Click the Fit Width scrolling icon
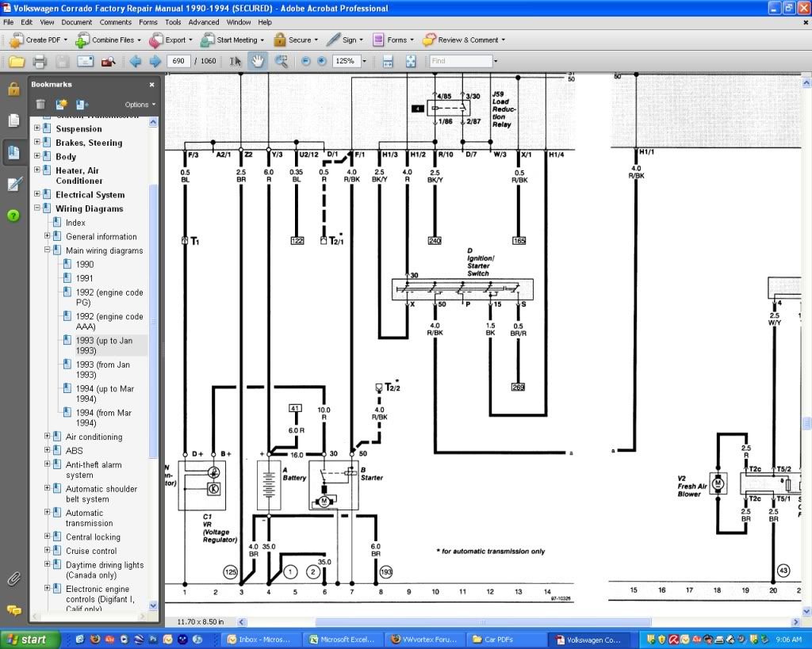This screenshot has height=649, width=812. (388, 61)
